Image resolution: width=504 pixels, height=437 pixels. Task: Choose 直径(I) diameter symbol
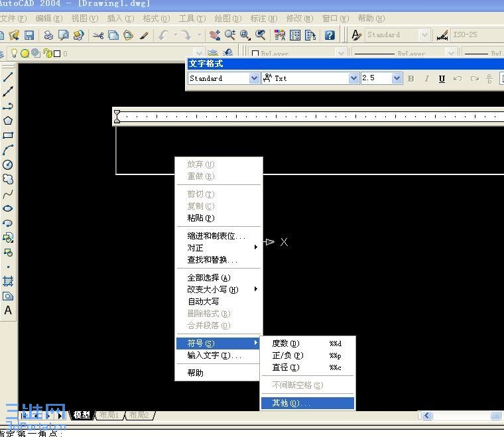[x=308, y=367]
